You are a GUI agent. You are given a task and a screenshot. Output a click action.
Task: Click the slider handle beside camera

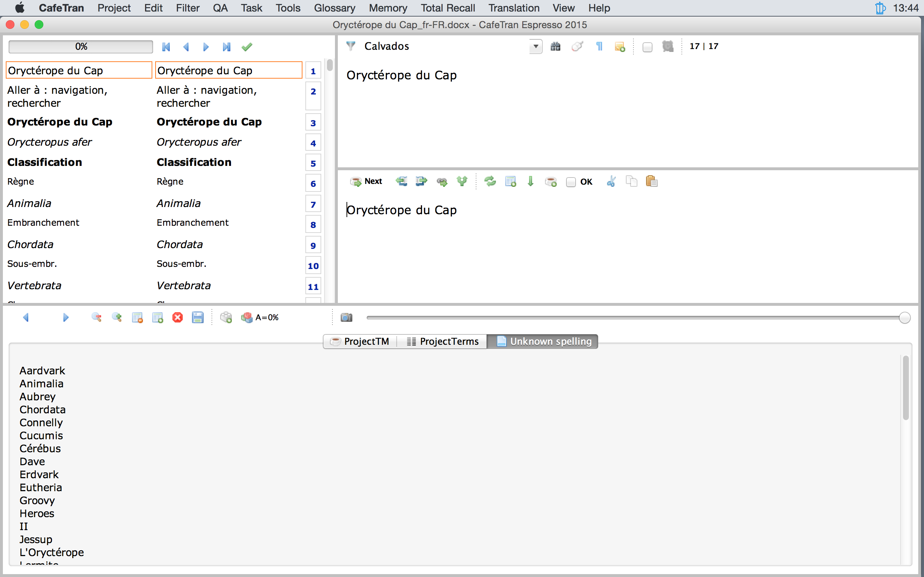pos(904,317)
